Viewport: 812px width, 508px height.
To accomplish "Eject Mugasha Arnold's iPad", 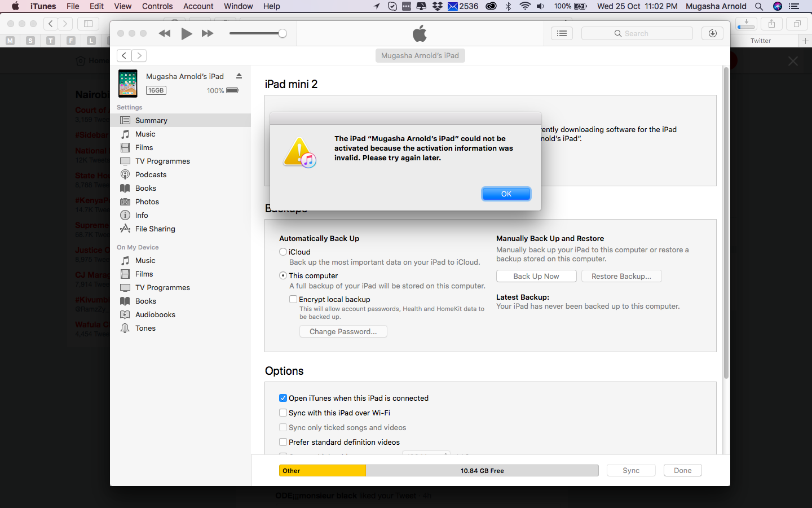I will click(239, 76).
